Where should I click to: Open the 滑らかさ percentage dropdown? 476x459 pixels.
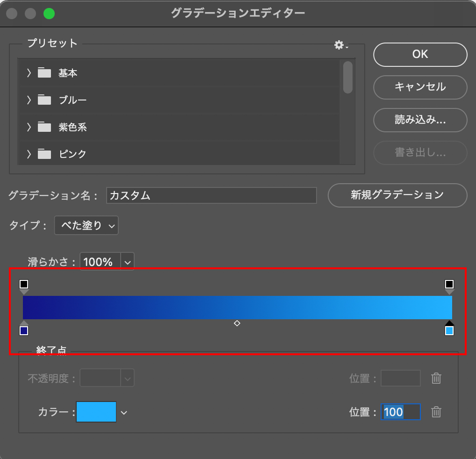point(128,262)
